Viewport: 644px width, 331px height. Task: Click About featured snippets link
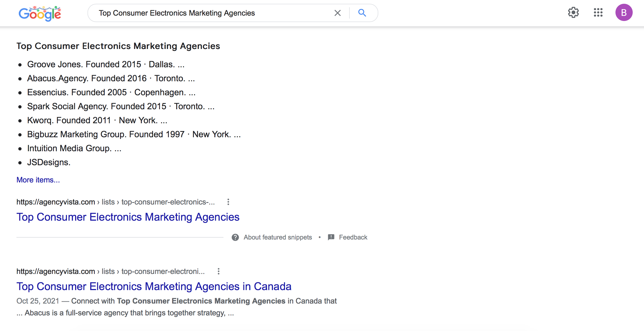278,237
